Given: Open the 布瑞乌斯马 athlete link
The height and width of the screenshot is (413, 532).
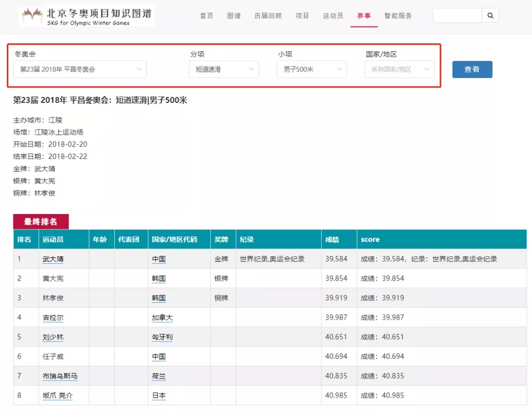Looking at the screenshot, I should (x=60, y=376).
